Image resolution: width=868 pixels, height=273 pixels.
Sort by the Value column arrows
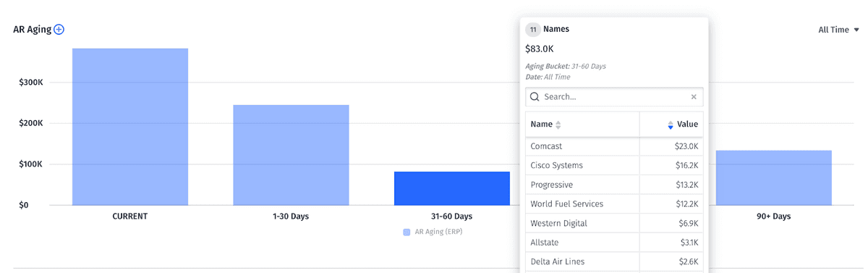(x=671, y=125)
